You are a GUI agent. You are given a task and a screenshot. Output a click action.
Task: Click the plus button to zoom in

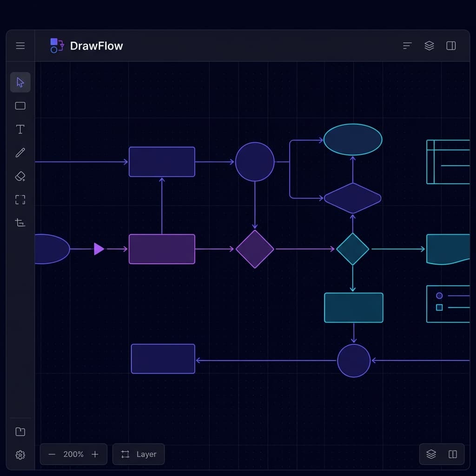[x=95, y=454]
